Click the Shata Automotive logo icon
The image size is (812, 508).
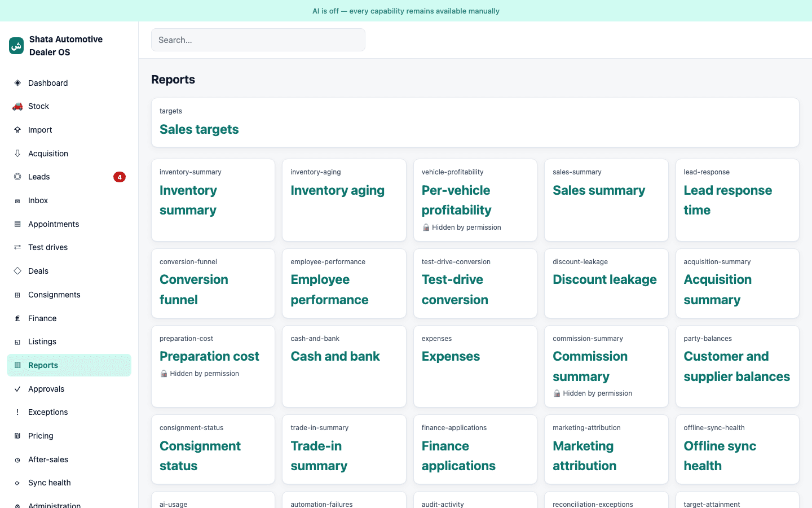tap(16, 46)
